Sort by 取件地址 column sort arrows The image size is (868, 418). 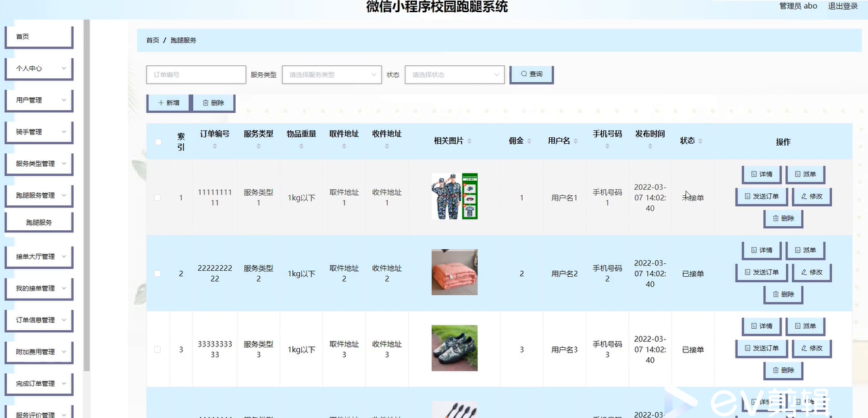344,147
